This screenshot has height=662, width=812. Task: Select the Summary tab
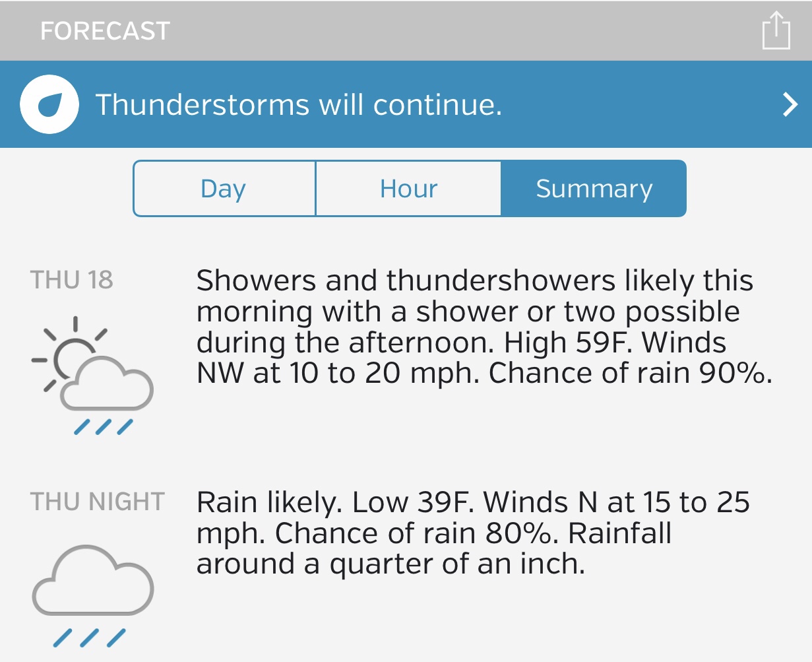(594, 189)
